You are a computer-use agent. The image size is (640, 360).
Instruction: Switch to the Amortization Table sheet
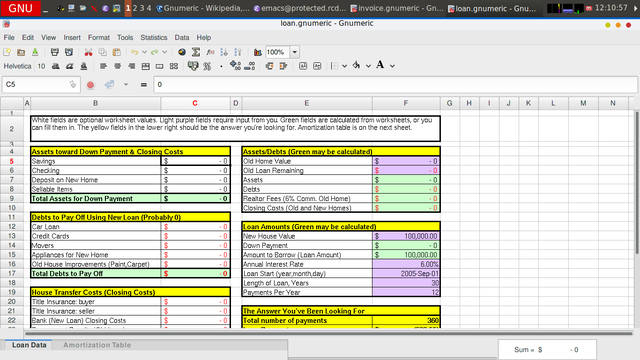(x=97, y=345)
